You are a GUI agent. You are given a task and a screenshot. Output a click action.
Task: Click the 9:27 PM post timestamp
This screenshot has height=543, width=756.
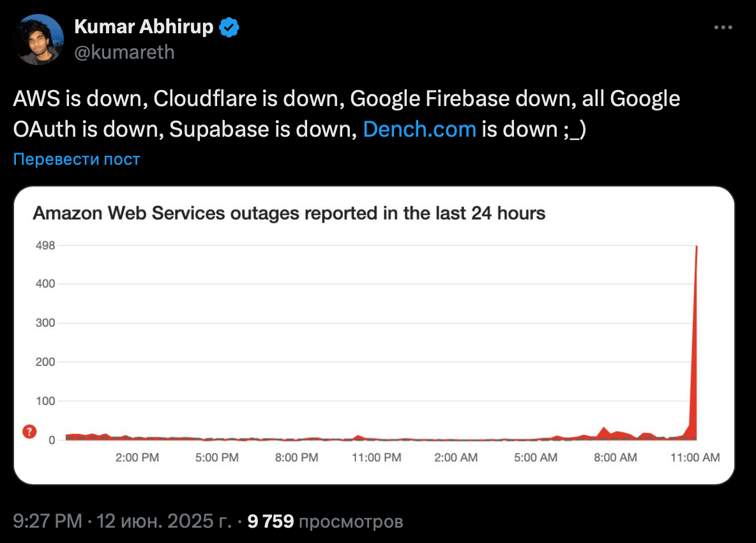(x=48, y=521)
